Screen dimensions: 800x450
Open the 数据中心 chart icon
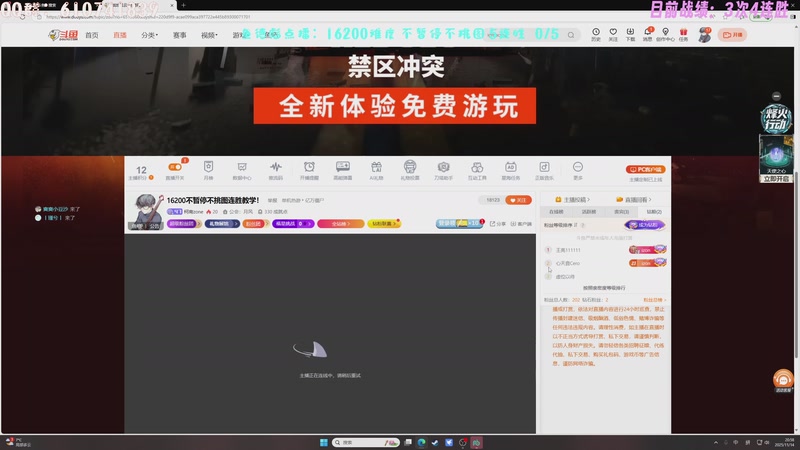tap(242, 170)
